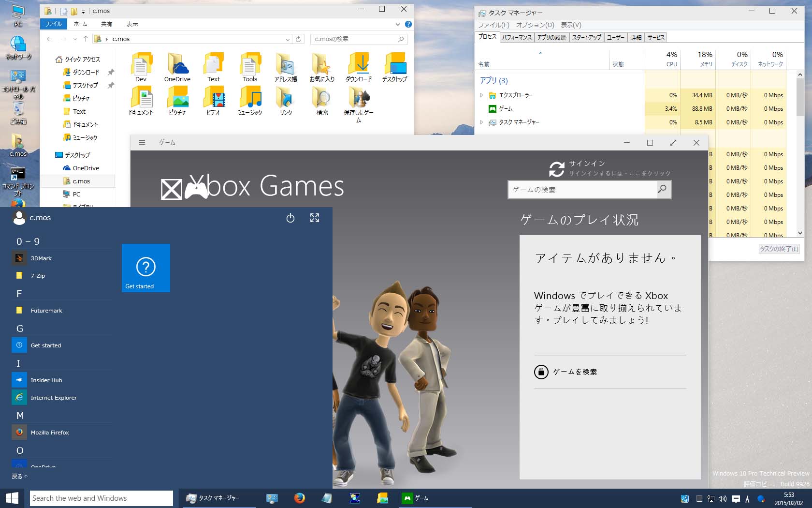Open Internet Explorer from Start list
The width and height of the screenshot is (812, 508).
[61, 398]
